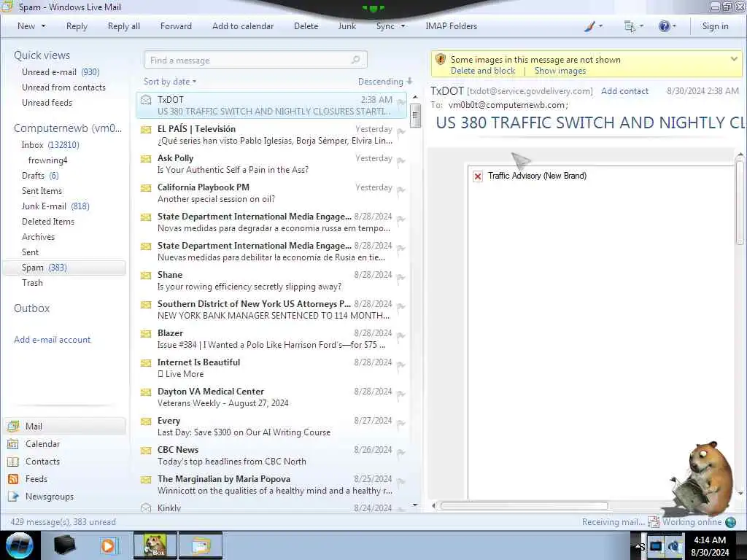Screen dimensions: 747x560
Task: Click the descending sort arrow icon
Action: tap(409, 82)
